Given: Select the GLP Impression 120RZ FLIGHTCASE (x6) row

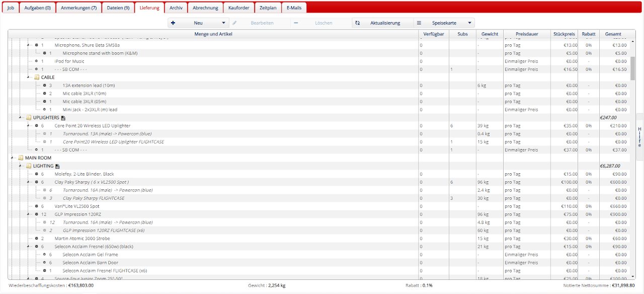Looking at the screenshot, I should tap(318, 231).
